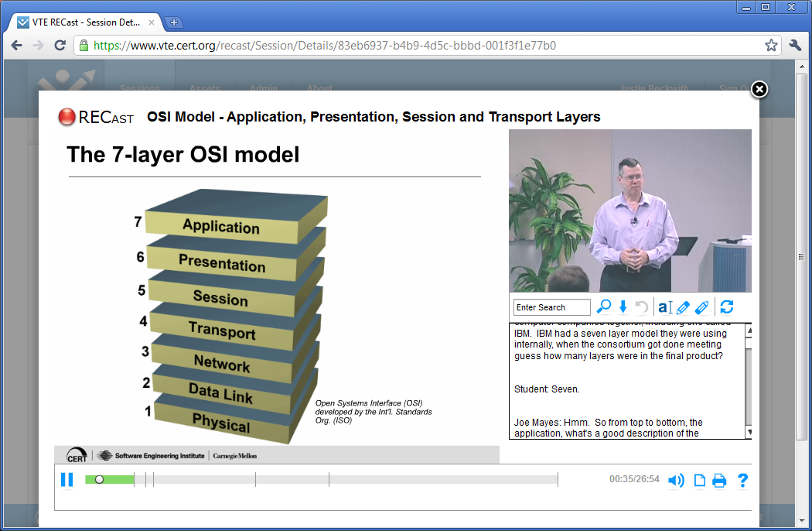Click the transcript scrollbar up arrow

[x=749, y=331]
